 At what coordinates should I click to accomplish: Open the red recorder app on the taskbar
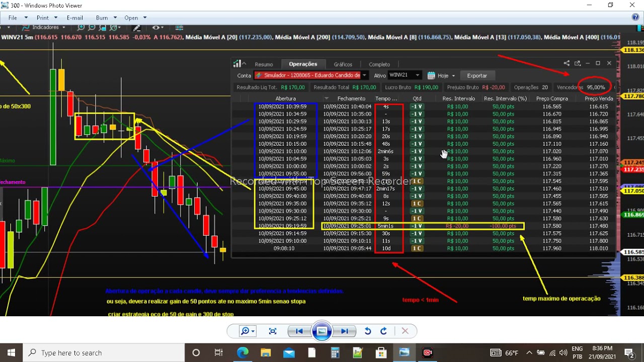pos(428,352)
